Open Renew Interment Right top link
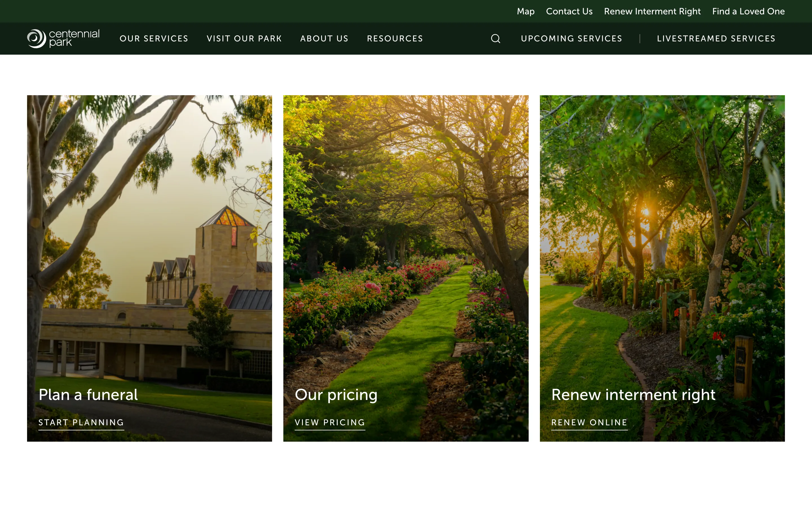This screenshot has height=507, width=812. pos(652,11)
